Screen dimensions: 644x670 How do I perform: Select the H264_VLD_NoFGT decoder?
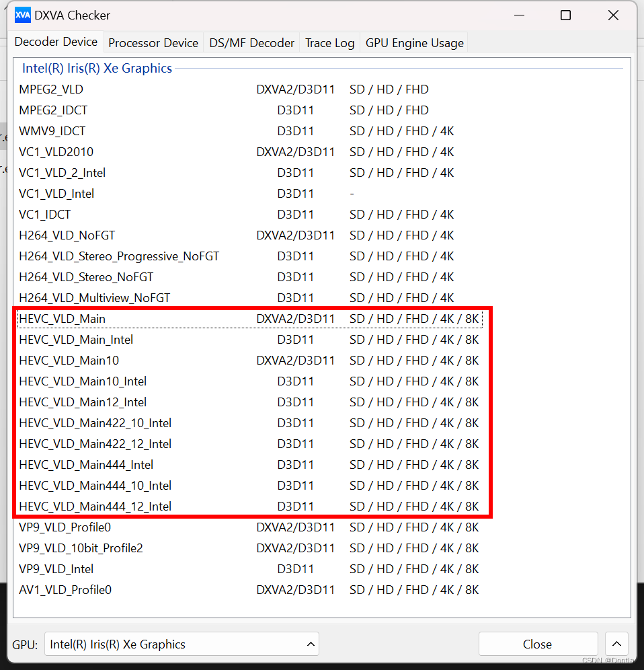click(250, 235)
